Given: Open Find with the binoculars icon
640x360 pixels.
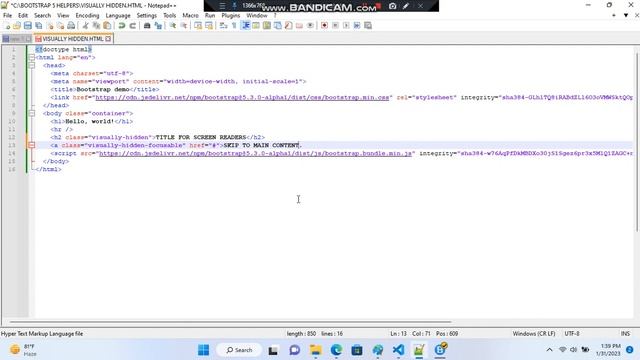Looking at the screenshot, I should pyautogui.click(x=147, y=25).
